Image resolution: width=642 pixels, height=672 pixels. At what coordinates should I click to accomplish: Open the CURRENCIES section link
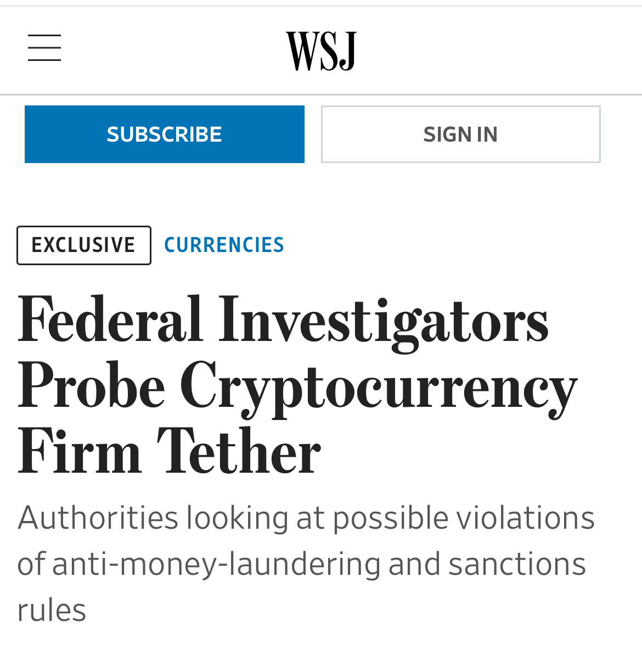click(x=224, y=245)
